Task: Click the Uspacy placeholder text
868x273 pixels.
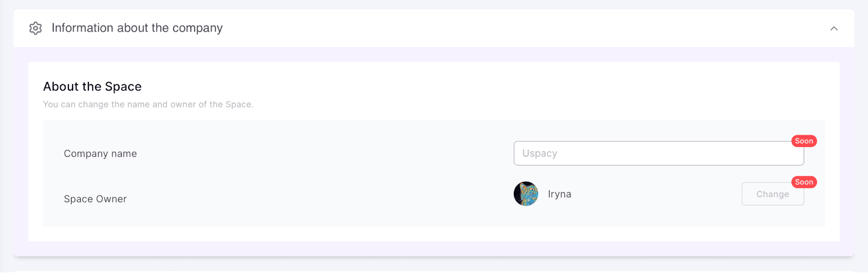Action: (539, 154)
